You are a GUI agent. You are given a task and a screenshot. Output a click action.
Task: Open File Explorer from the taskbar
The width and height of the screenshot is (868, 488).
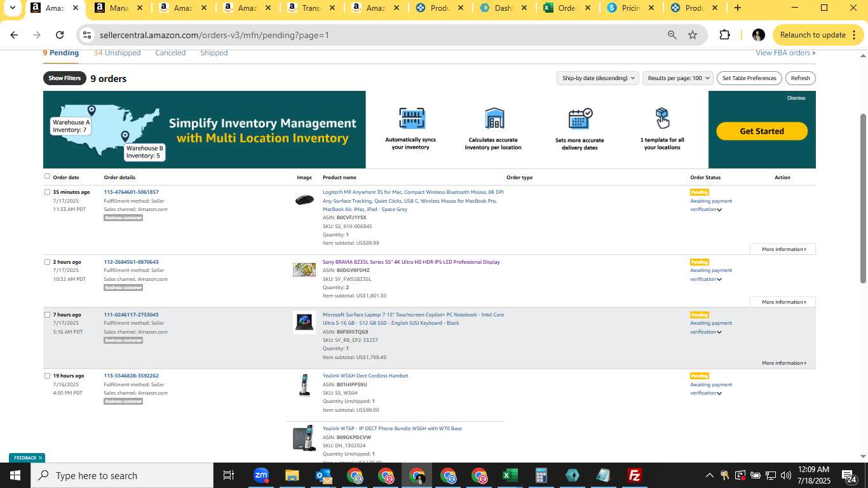point(292,475)
